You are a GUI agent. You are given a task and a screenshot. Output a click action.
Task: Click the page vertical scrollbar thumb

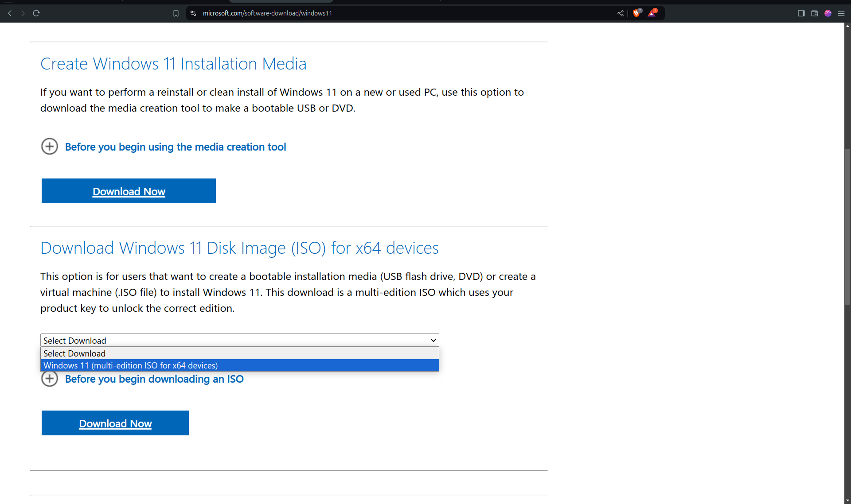[x=847, y=227]
